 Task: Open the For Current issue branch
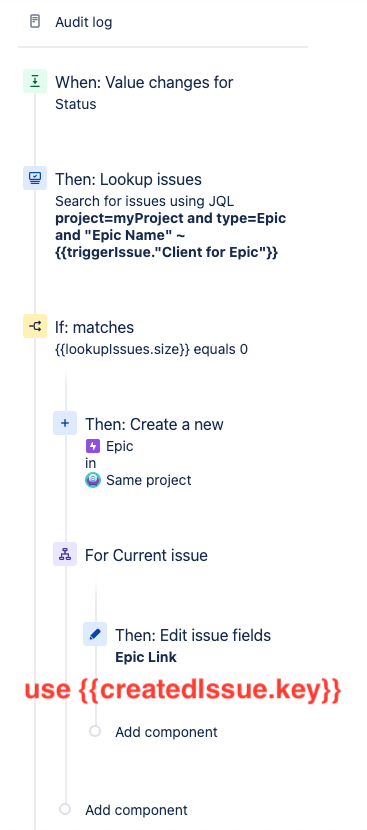[x=146, y=555]
